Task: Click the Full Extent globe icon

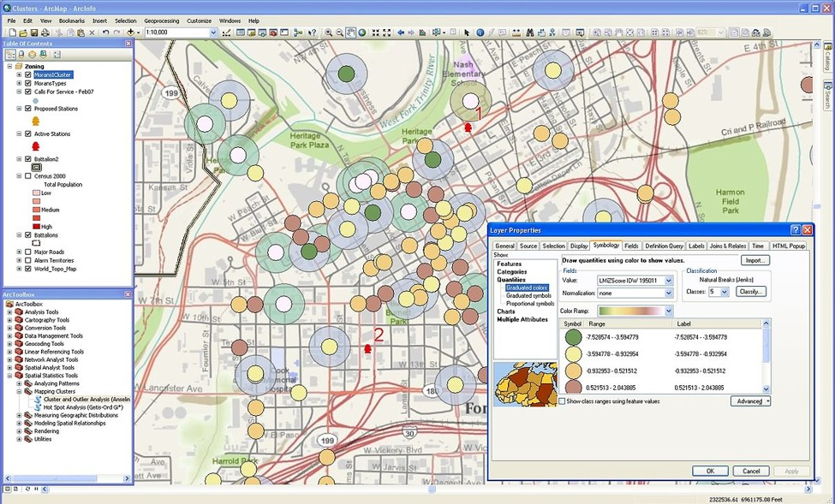Action: coord(362,33)
